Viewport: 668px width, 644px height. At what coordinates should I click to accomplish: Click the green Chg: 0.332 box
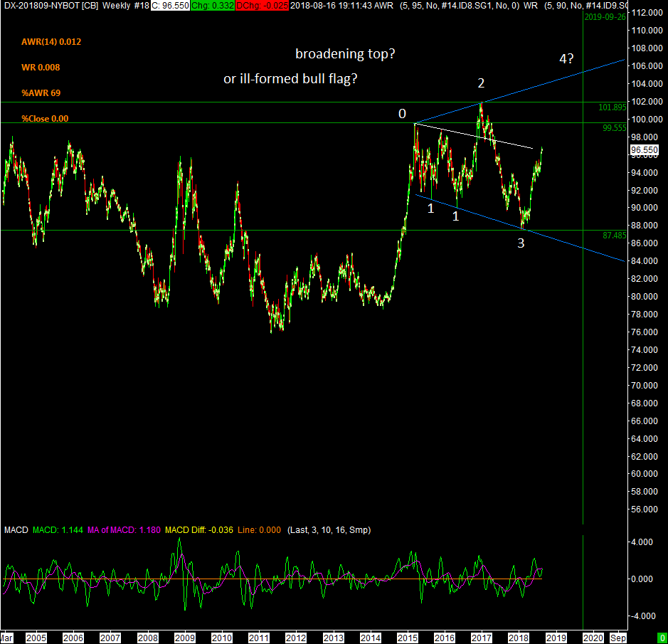click(x=212, y=6)
